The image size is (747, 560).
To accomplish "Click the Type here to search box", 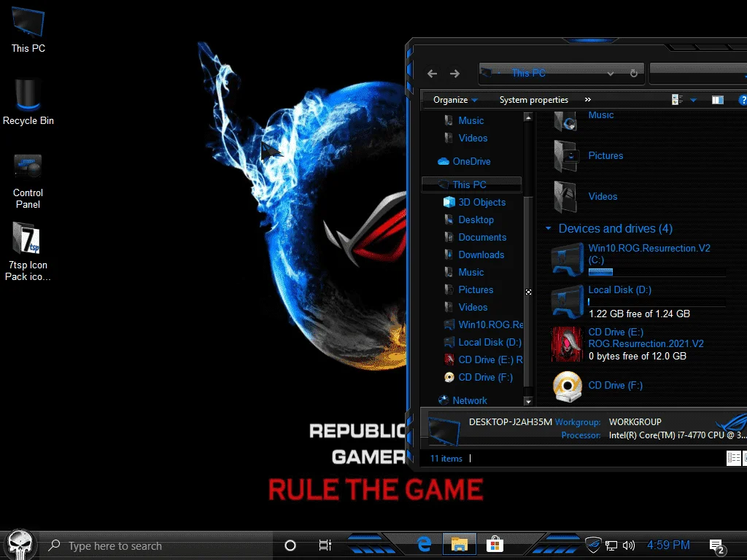I will tap(158, 545).
